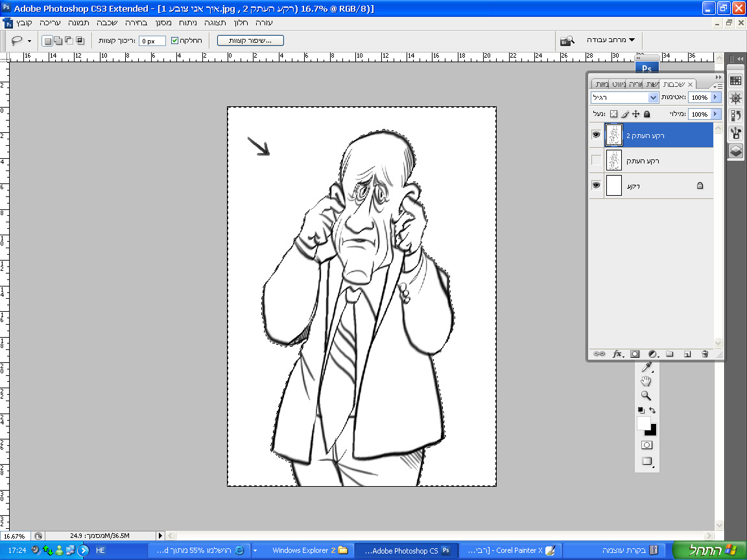Toggle lock image pixels brush icon
Image resolution: width=747 pixels, height=560 pixels.
pos(625,114)
